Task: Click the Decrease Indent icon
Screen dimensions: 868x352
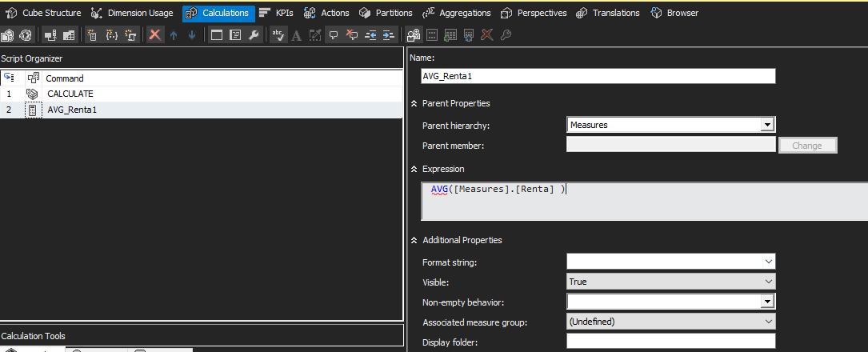Action: pos(370,35)
